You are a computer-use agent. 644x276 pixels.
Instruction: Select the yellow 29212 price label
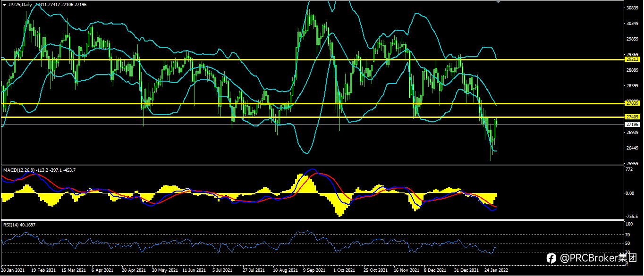coord(632,59)
